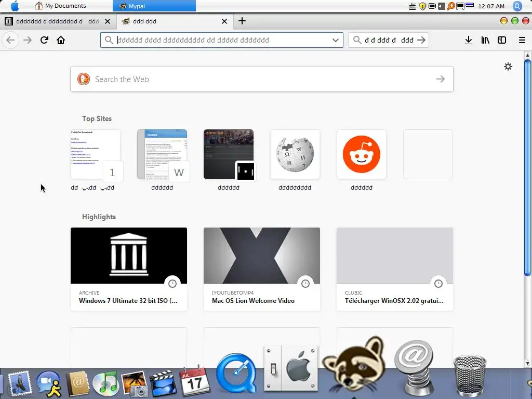
Task: Click the DuckDuckGo logo in search box
Action: 84,79
